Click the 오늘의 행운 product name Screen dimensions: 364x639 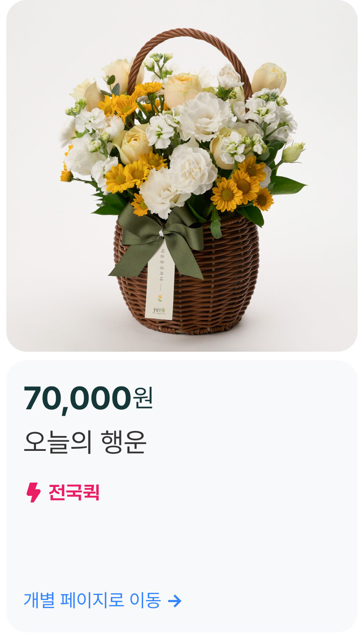(x=85, y=442)
